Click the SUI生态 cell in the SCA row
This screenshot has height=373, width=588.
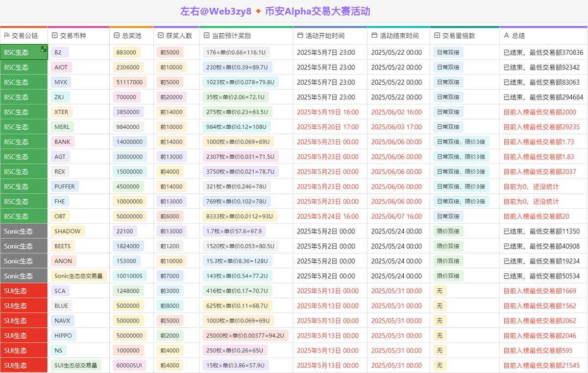point(24,291)
